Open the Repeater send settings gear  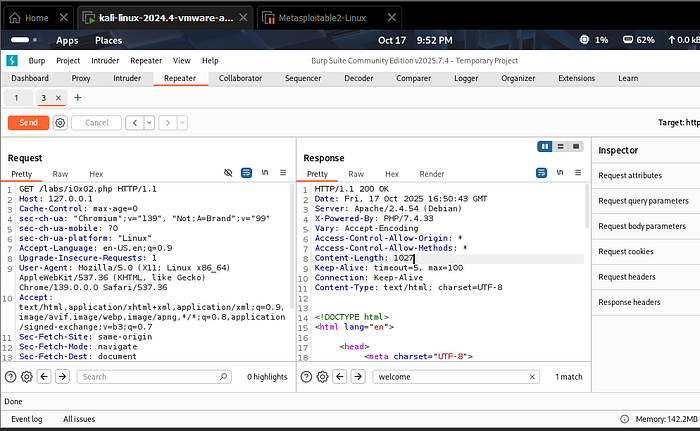(60, 123)
